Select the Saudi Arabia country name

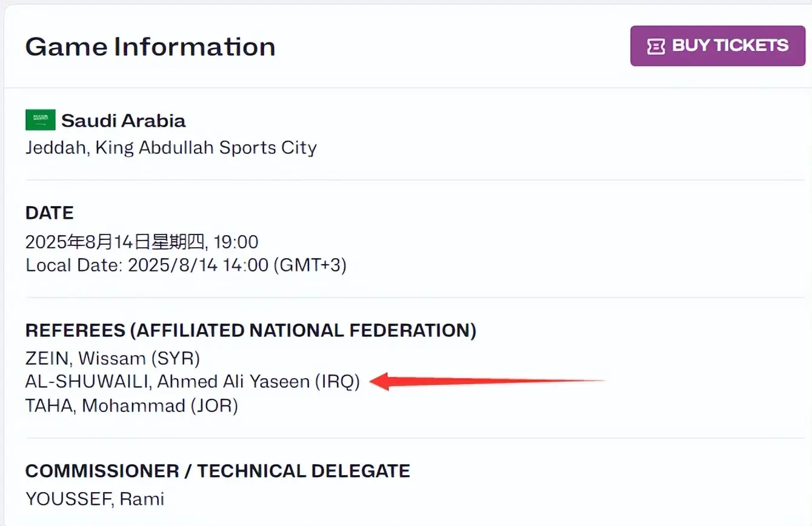(123, 121)
